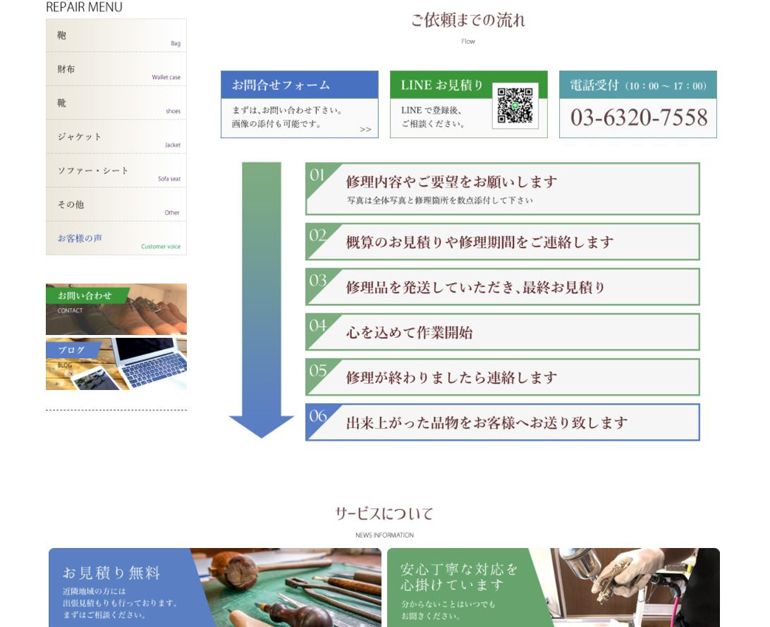Click the 電話受付 header
770x627 pixels.
[x=638, y=85]
